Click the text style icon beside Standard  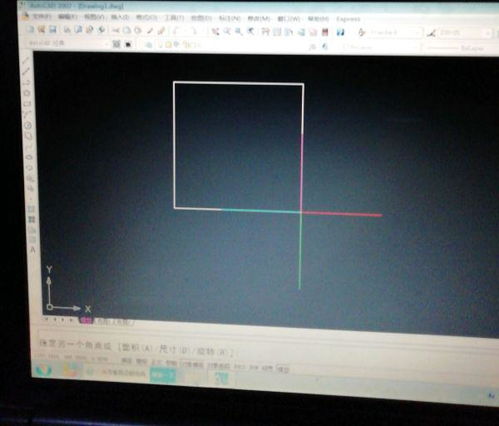pyautogui.click(x=362, y=33)
